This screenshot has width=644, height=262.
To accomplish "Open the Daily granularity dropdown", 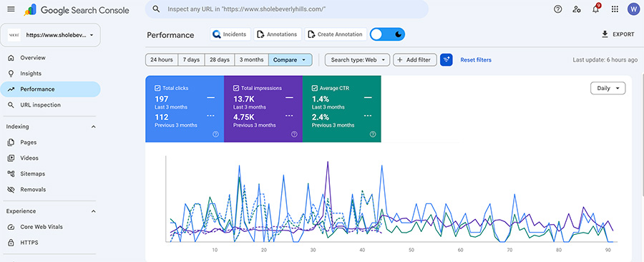I will (x=608, y=88).
